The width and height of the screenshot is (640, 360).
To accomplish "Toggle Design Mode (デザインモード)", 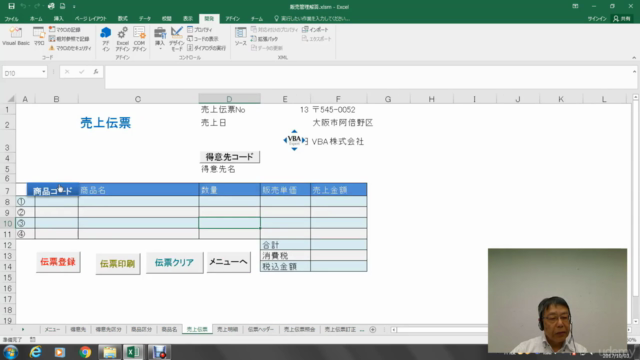I will click(177, 39).
